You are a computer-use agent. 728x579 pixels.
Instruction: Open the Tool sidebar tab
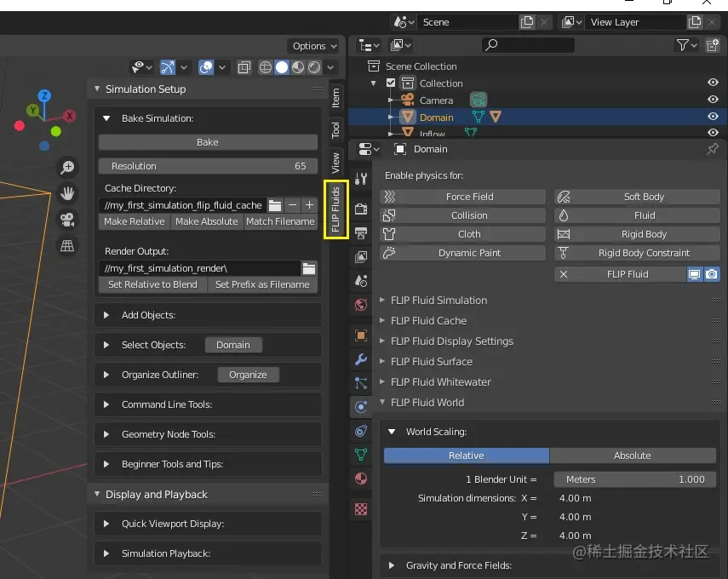pyautogui.click(x=335, y=130)
